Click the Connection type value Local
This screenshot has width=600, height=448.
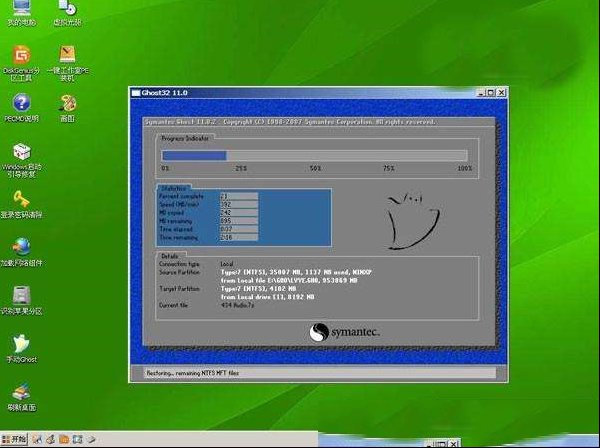tap(227, 264)
